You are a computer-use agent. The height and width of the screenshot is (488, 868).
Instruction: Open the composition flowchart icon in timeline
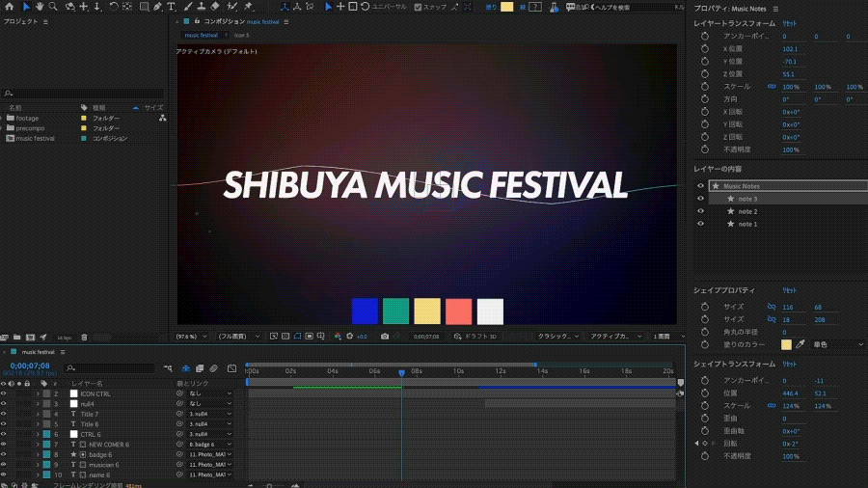(168, 368)
